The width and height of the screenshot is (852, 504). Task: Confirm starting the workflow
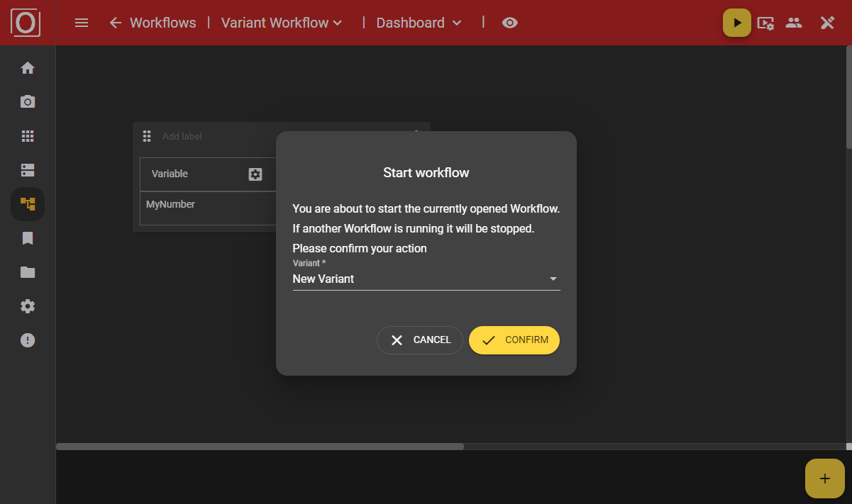(x=514, y=340)
